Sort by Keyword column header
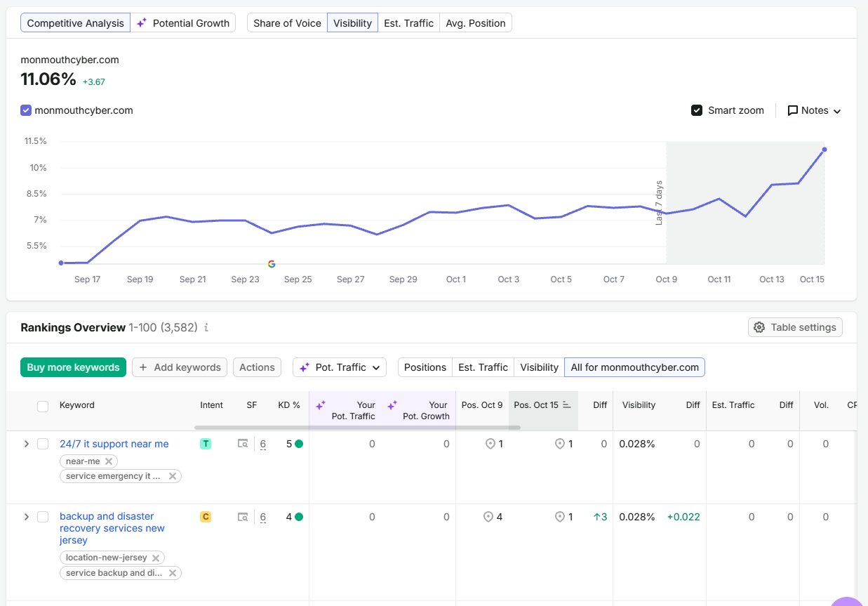 (77, 405)
